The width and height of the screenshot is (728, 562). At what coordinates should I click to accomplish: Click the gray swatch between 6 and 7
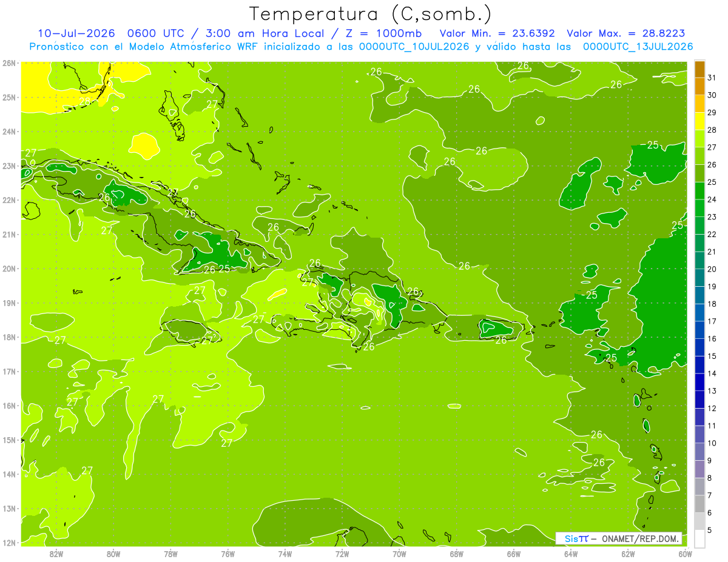699,504
